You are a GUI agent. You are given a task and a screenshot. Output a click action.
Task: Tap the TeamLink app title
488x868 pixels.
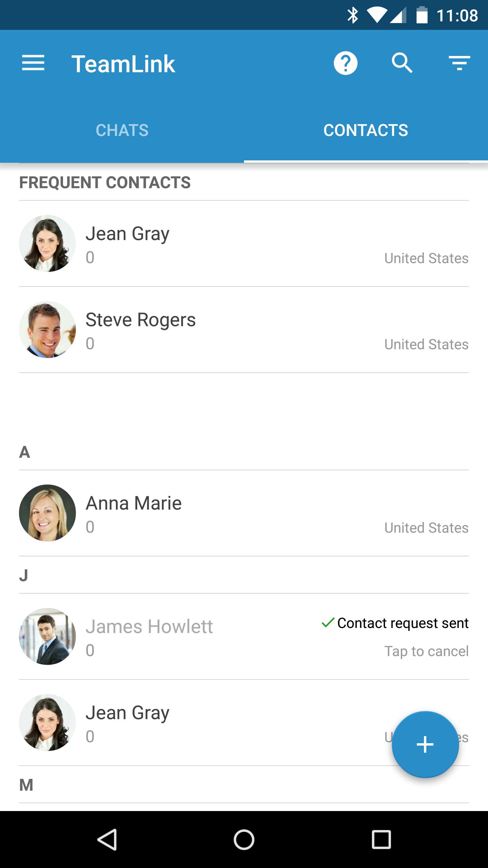click(123, 64)
